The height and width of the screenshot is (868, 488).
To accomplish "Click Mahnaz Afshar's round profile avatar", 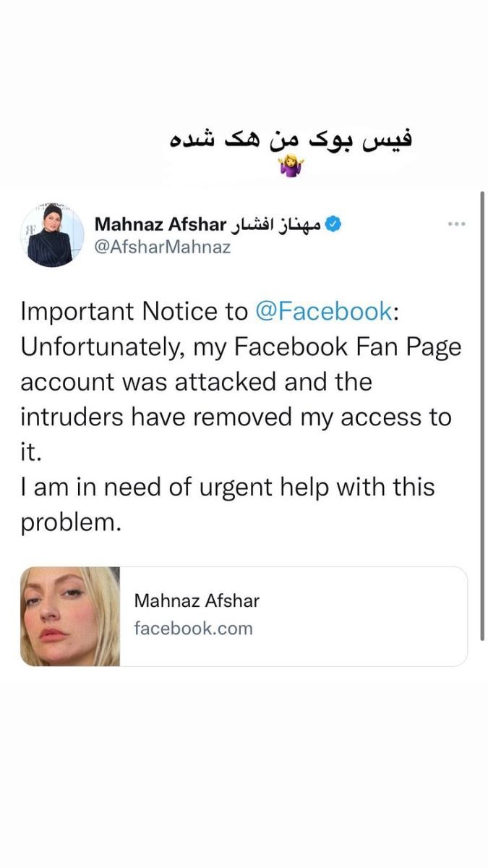I will 52,235.
